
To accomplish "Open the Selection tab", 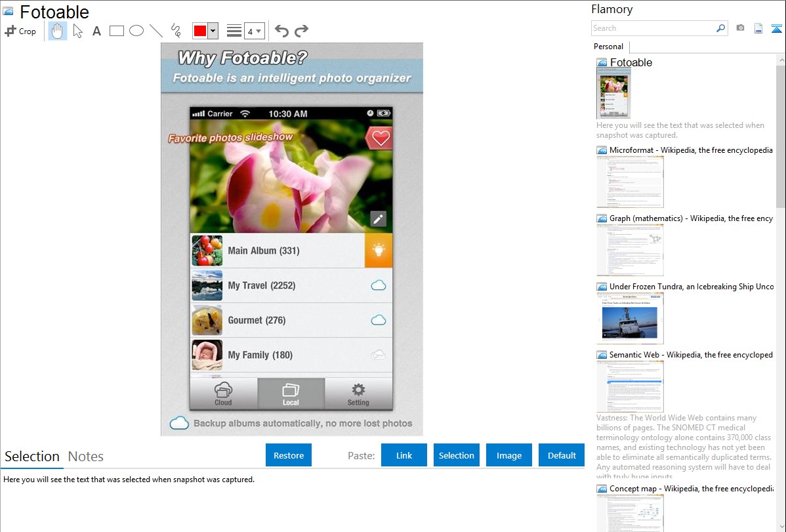I will 31,457.
